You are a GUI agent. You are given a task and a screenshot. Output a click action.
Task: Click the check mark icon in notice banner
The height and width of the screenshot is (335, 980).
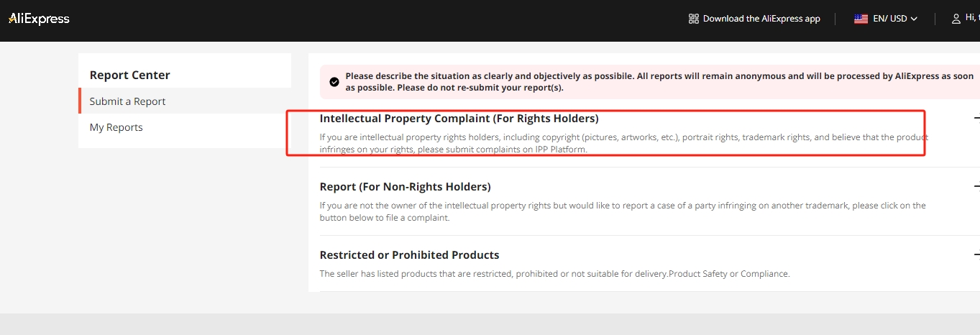[x=334, y=82]
